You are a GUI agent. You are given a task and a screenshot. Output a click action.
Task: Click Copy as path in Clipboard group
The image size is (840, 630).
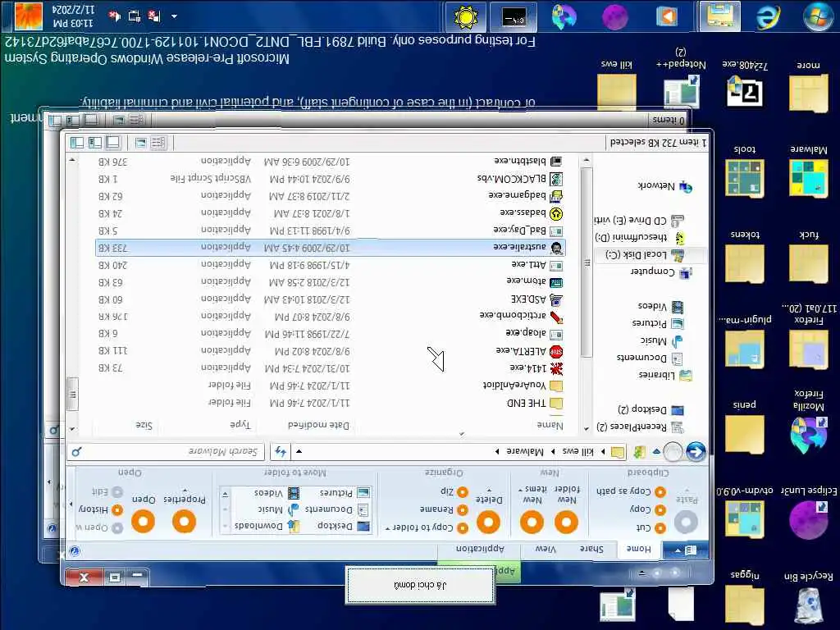(x=631, y=491)
